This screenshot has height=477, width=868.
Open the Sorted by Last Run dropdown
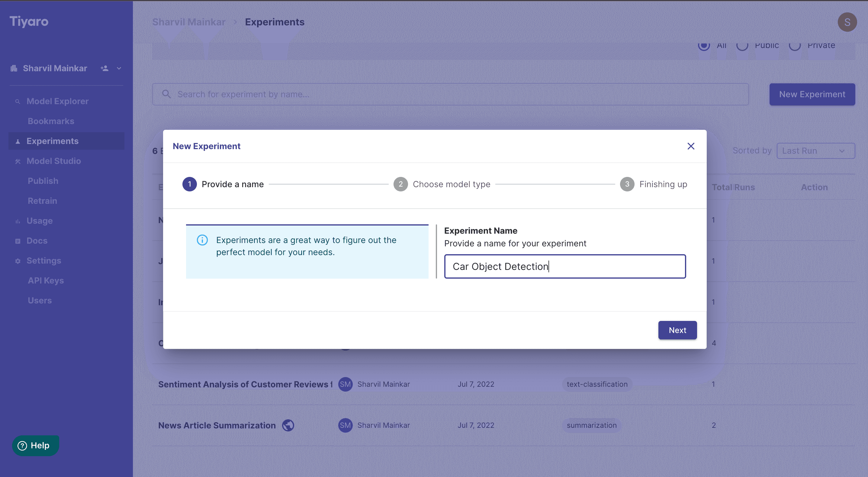pos(815,151)
